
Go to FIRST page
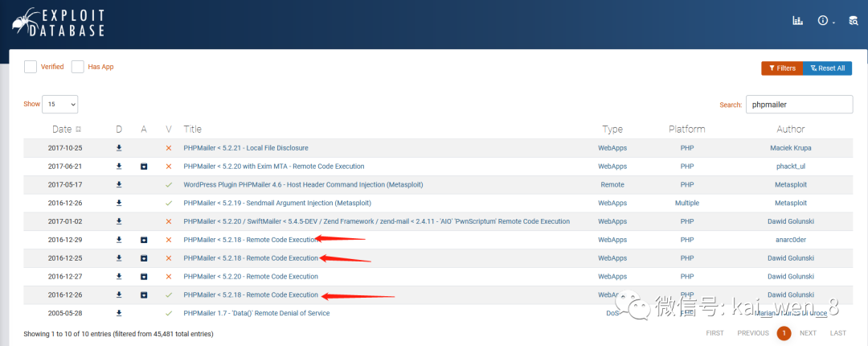714,333
